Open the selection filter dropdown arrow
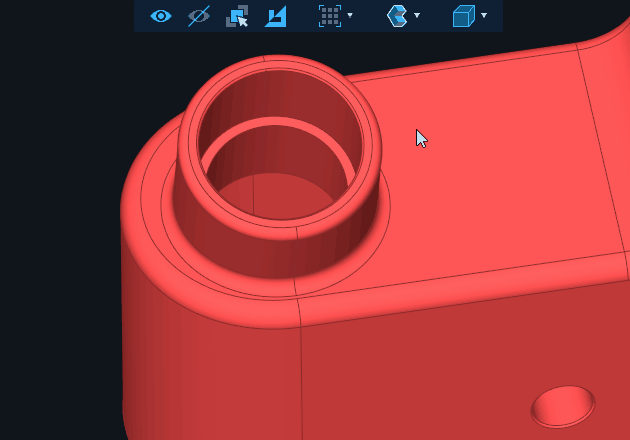Image resolution: width=630 pixels, height=440 pixels. (x=350, y=16)
